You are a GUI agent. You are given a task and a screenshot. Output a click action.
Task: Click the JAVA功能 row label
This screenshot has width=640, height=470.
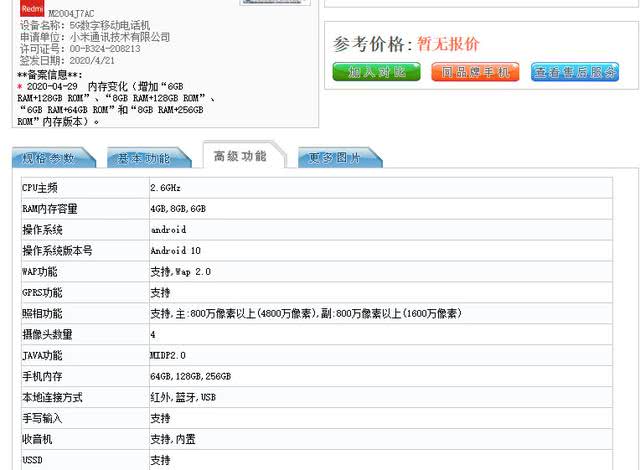click(42, 355)
